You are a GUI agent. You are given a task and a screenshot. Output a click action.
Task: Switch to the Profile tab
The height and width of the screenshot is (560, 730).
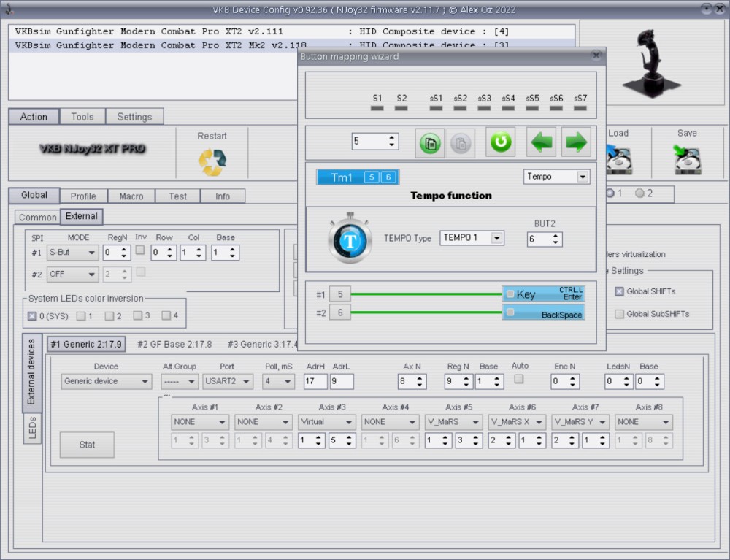pyautogui.click(x=83, y=196)
